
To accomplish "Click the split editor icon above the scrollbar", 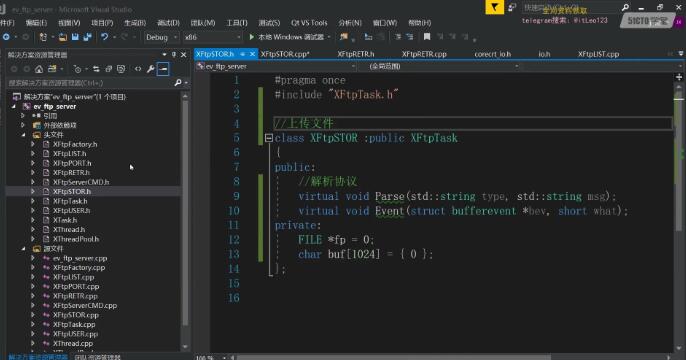I will [x=679, y=77].
